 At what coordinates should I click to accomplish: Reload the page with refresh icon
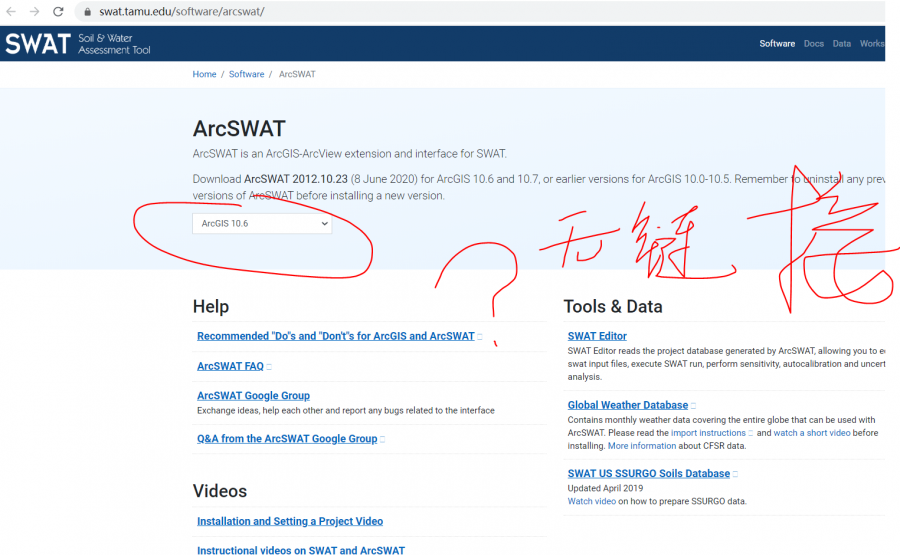tap(58, 11)
